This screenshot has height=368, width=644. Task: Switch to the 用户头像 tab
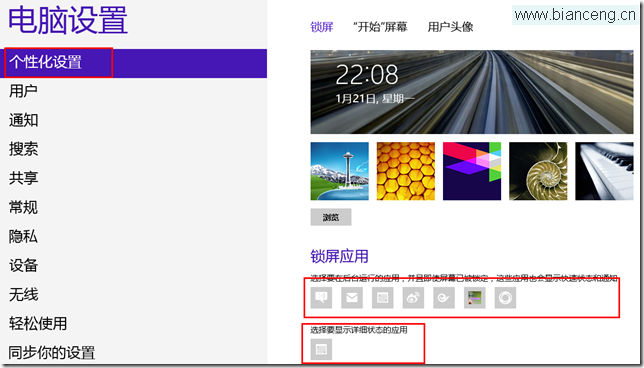point(451,27)
